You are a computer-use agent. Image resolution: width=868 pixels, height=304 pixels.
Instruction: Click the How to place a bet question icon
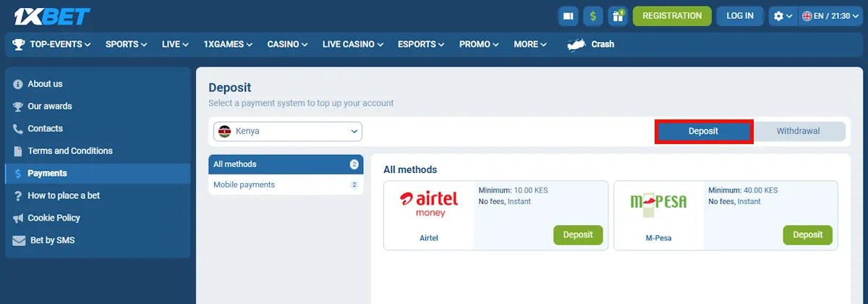[x=18, y=196]
